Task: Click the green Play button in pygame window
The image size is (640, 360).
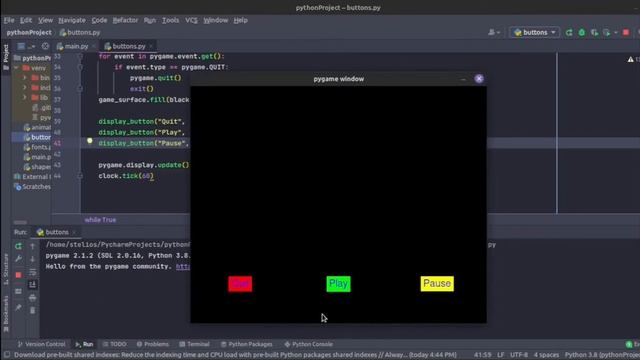Action: [x=338, y=284]
